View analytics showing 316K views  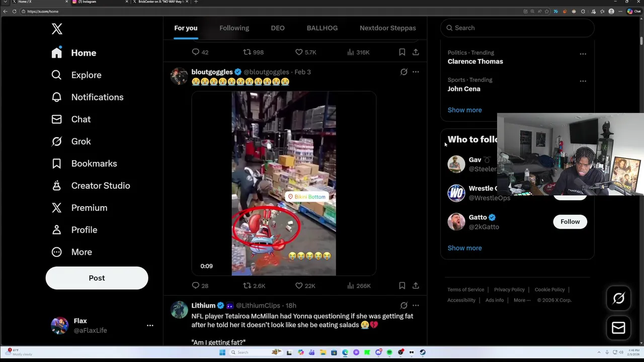click(358, 52)
